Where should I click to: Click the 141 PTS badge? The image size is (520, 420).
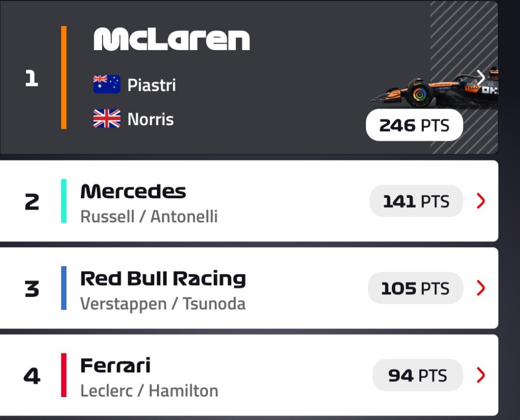point(416,201)
